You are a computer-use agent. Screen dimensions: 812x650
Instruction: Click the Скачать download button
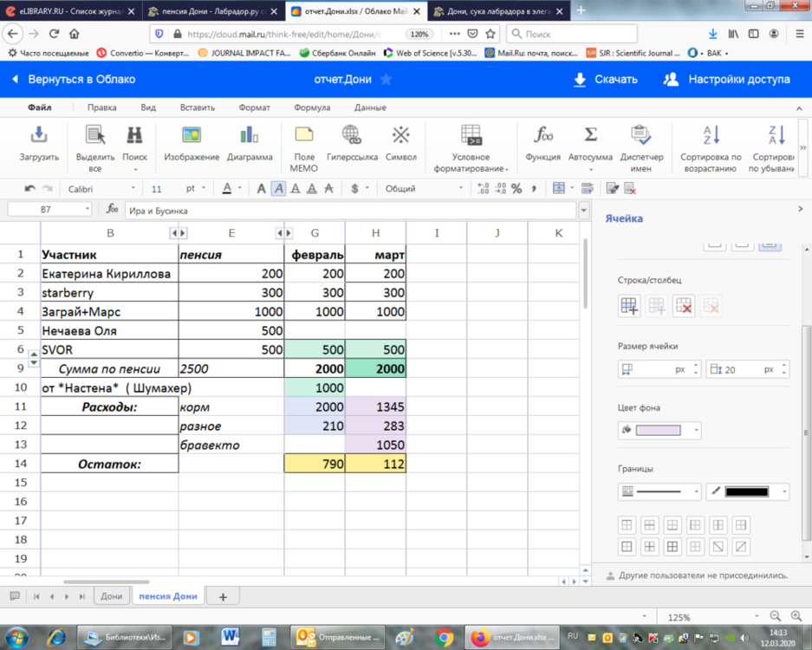tap(605, 80)
